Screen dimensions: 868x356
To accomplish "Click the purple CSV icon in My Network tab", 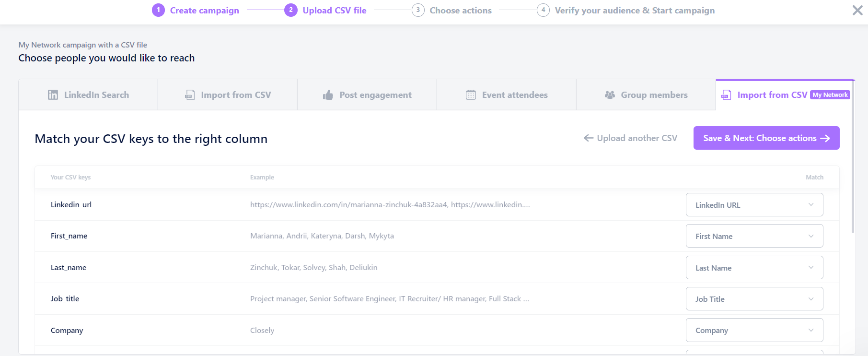I will (x=727, y=95).
